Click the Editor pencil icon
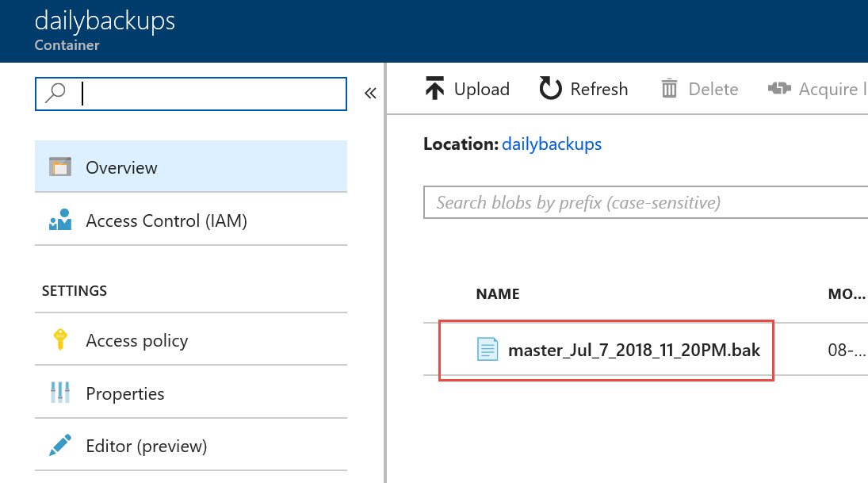Image resolution: width=868 pixels, height=483 pixels. 59,445
